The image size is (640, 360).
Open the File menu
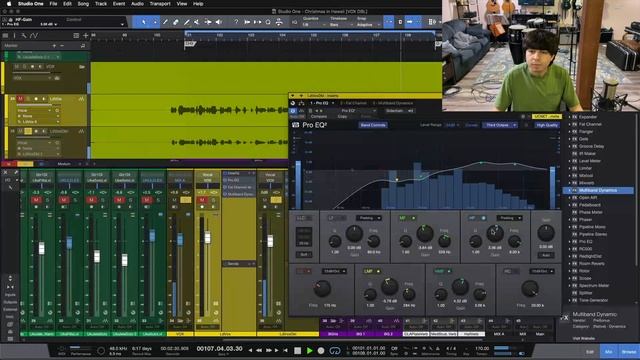point(53,4)
